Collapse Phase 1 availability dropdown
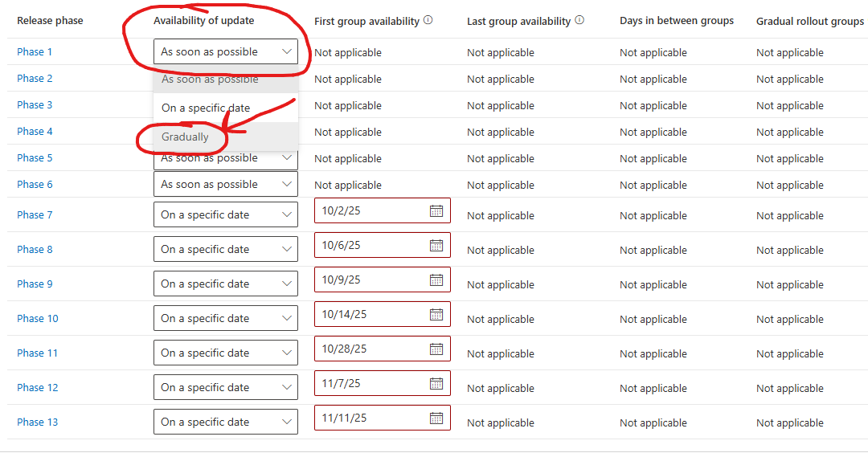This screenshot has width=868, height=453. (x=287, y=52)
